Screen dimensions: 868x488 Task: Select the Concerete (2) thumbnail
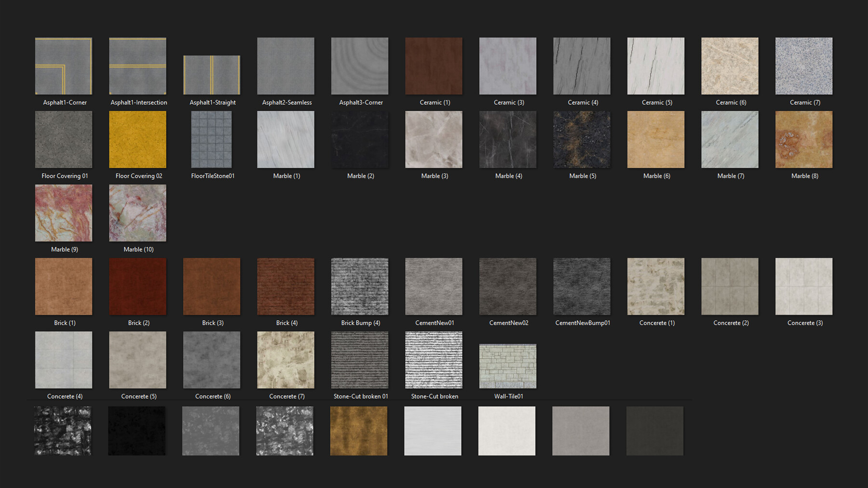[x=730, y=287]
